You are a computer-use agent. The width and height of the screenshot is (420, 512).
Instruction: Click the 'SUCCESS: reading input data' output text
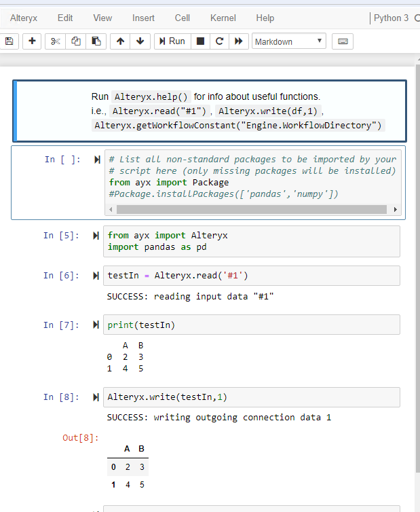coord(190,297)
